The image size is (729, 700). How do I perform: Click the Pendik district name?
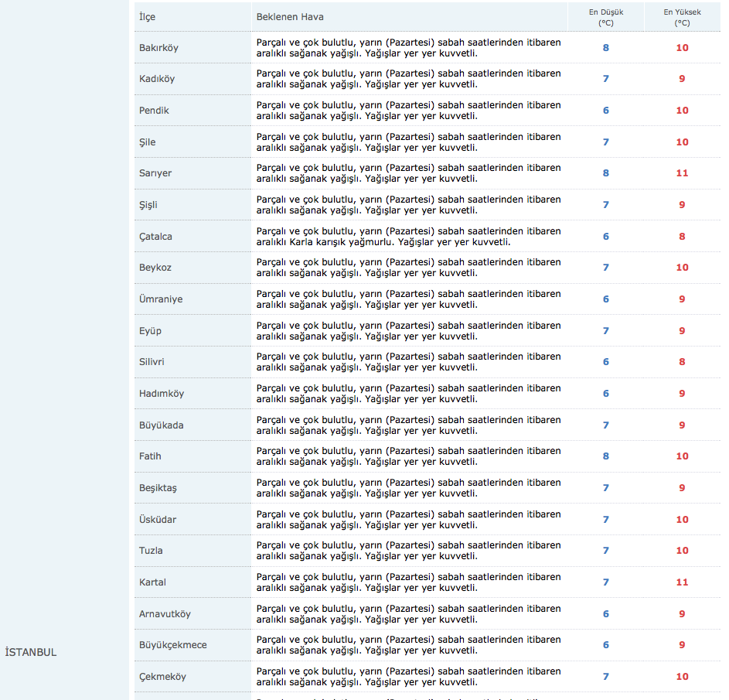pos(154,111)
